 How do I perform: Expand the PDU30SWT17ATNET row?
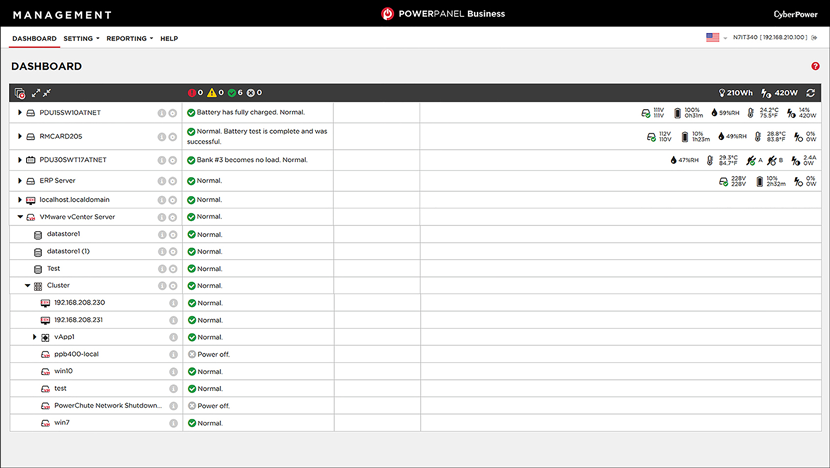coord(20,159)
